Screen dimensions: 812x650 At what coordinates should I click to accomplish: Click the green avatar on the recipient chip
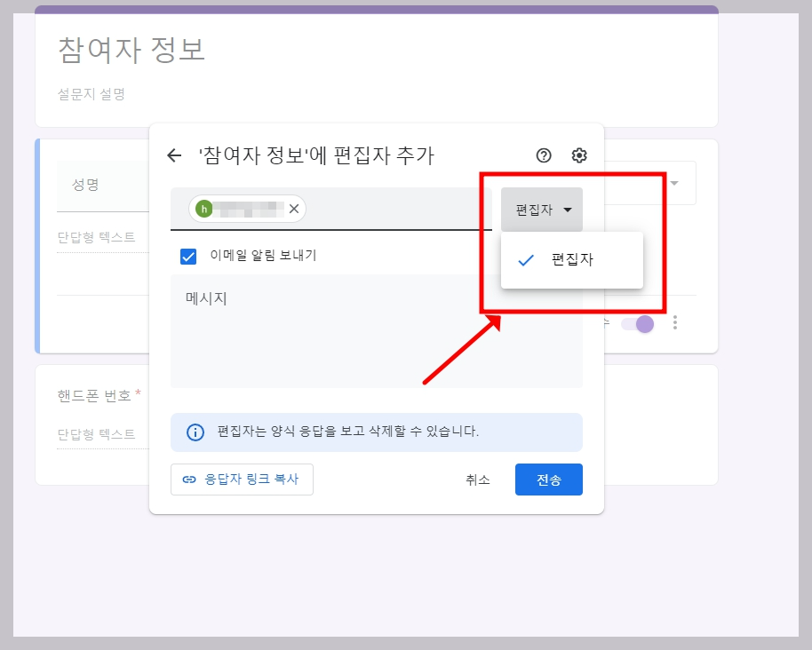coord(205,209)
